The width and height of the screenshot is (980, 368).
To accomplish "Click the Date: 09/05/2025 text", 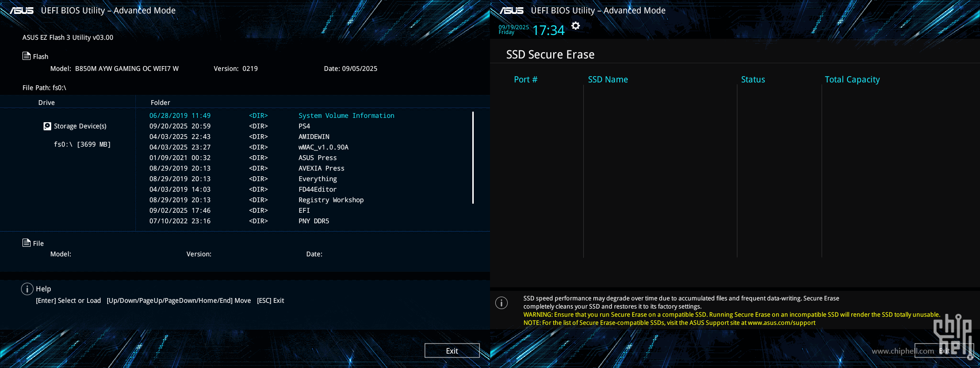I will tap(350, 69).
